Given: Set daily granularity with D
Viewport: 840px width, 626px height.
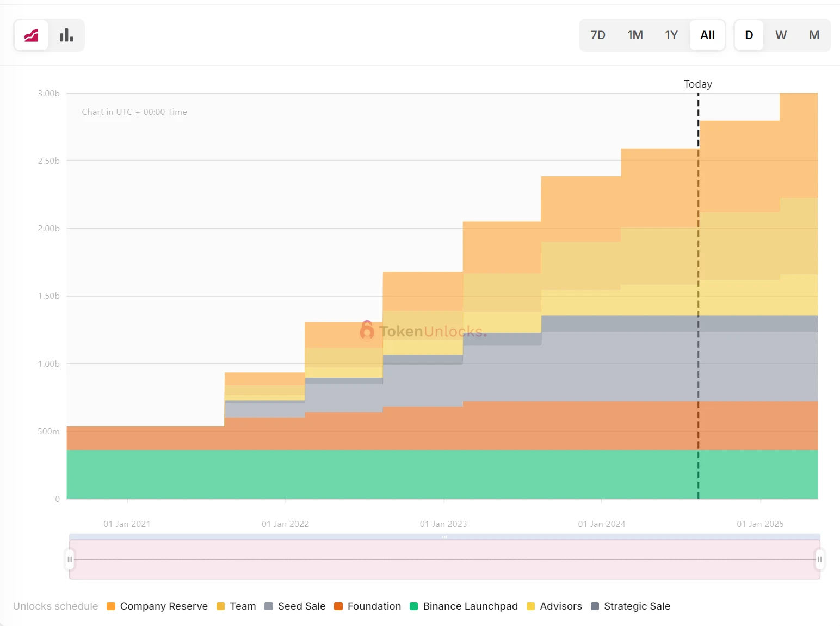Looking at the screenshot, I should click(749, 35).
